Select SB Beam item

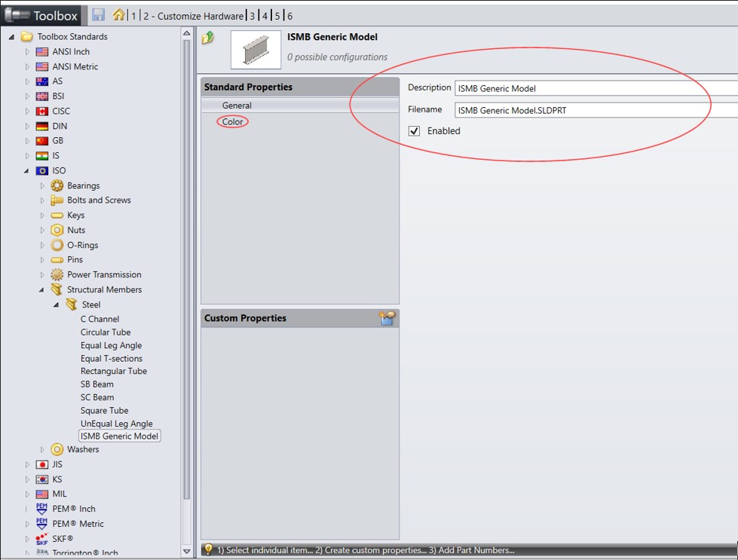[97, 384]
